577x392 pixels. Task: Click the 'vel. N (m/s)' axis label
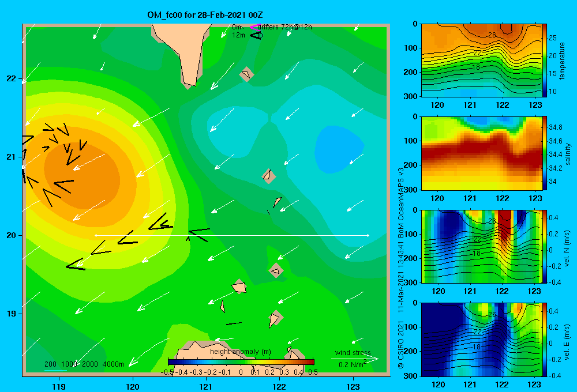coord(567,248)
